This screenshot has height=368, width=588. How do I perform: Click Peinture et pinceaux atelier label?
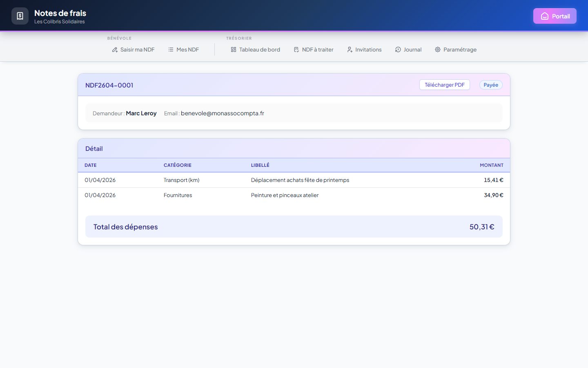(x=285, y=195)
